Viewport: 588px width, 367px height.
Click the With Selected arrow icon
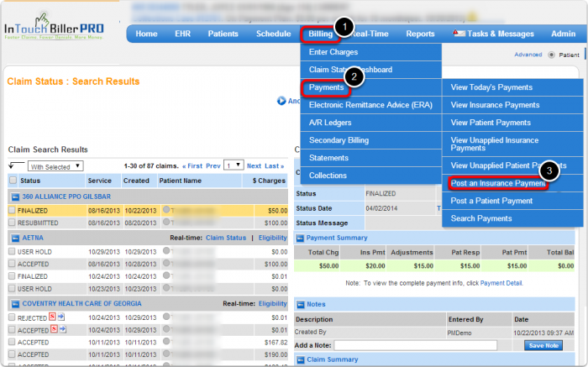18,166
